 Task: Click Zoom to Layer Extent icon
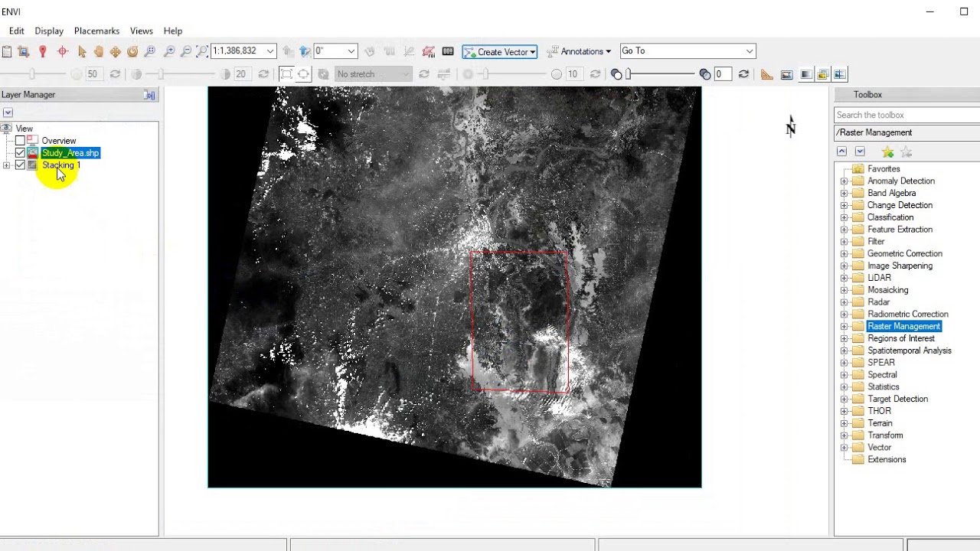click(x=286, y=74)
